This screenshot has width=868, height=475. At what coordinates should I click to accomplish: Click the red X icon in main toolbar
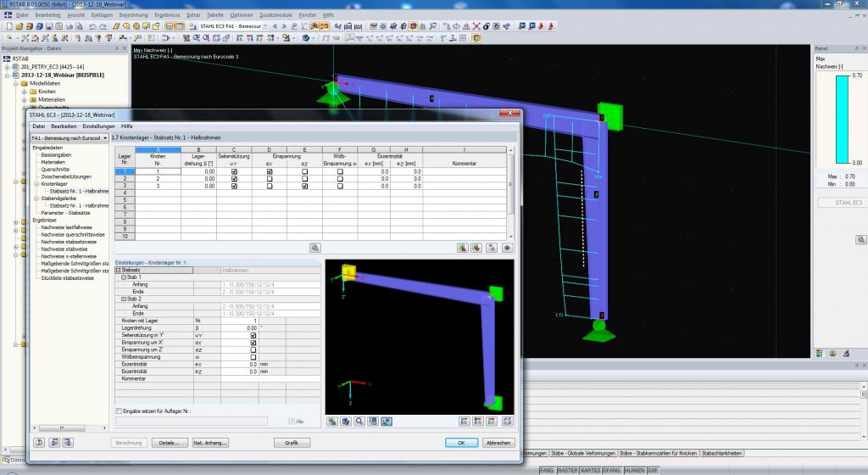pos(476,26)
